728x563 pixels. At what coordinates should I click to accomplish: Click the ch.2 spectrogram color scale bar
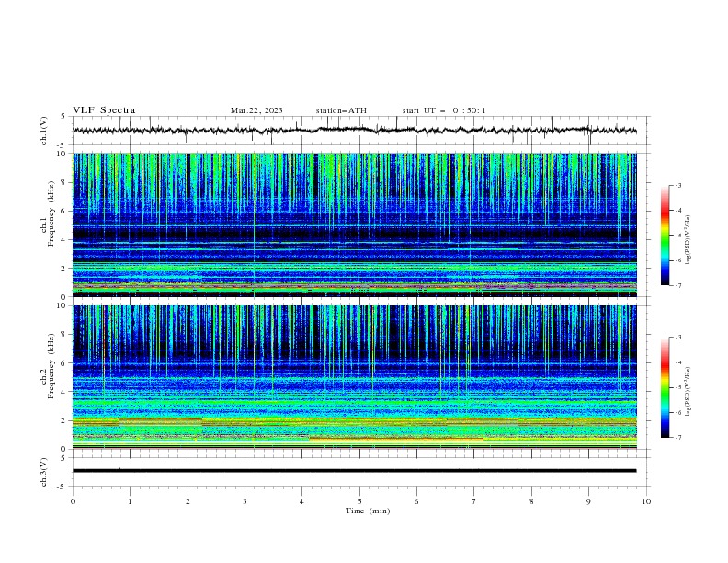coord(665,387)
